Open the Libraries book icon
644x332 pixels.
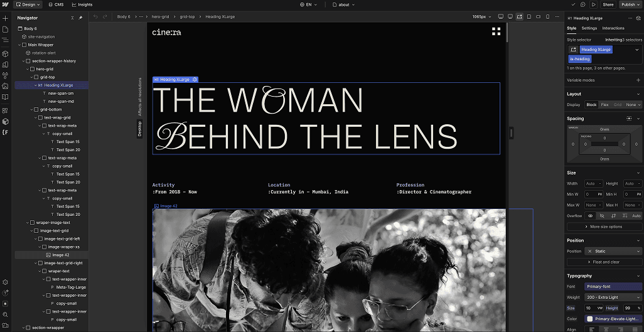click(5, 97)
